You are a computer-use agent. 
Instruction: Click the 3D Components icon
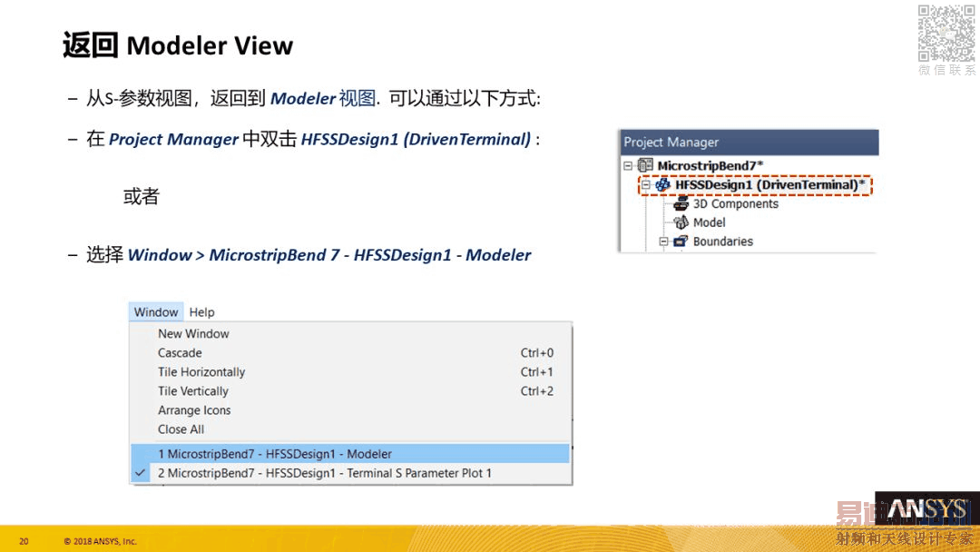pos(681,203)
